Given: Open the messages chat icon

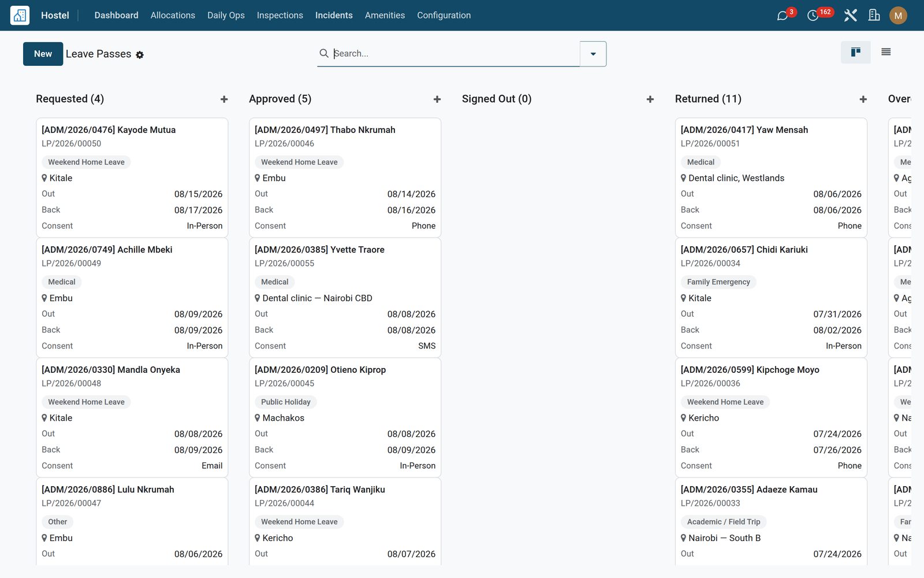Looking at the screenshot, I should (x=783, y=16).
